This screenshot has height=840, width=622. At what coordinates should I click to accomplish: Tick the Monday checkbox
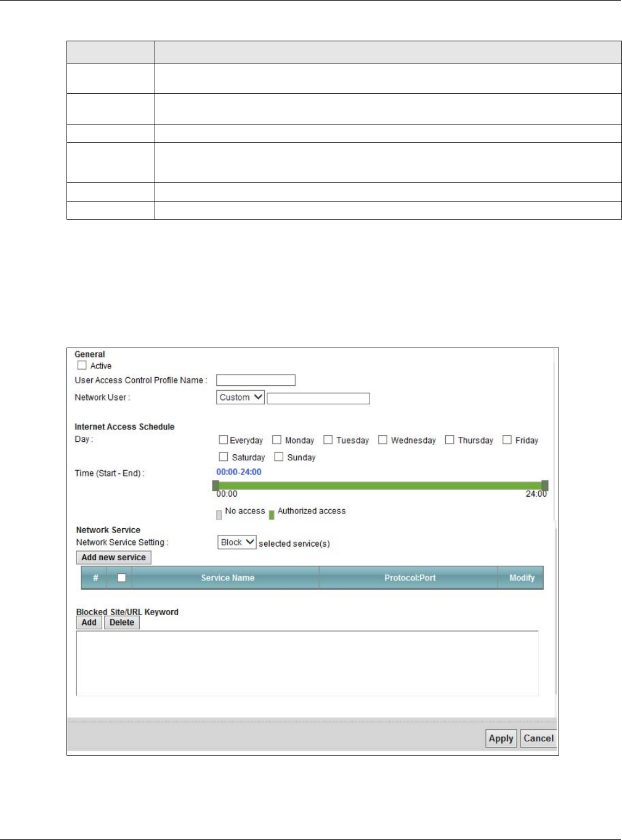(x=277, y=440)
